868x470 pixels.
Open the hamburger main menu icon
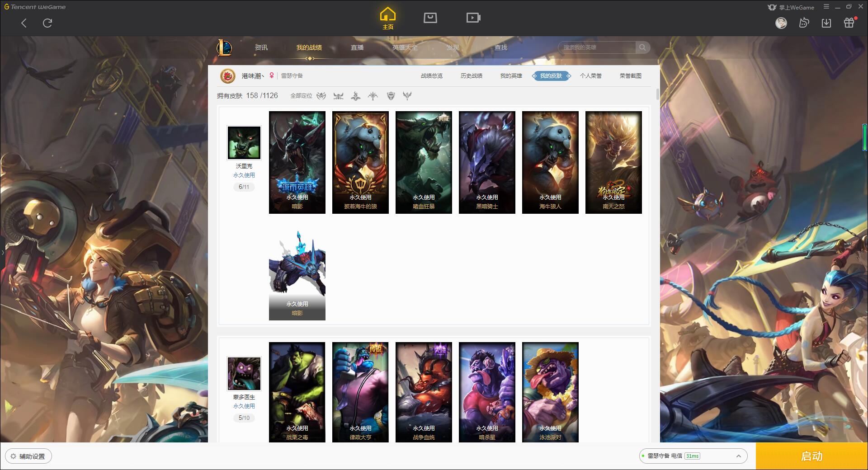pyautogui.click(x=826, y=7)
